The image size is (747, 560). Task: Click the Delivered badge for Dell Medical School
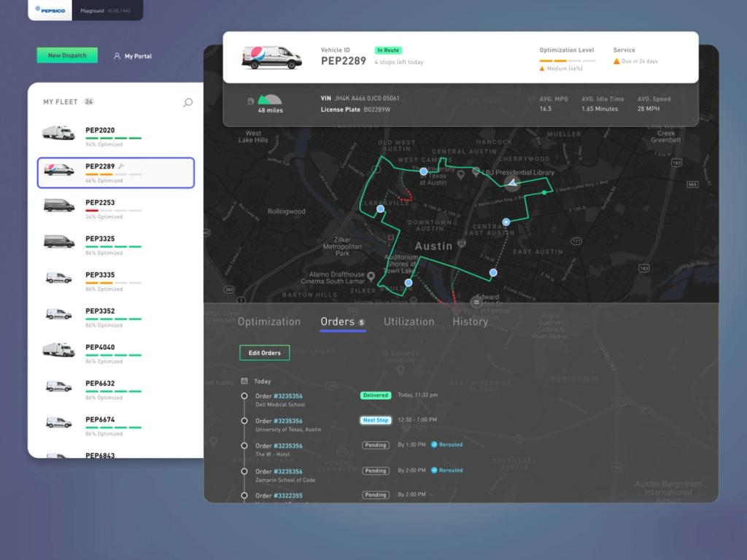[375, 395]
